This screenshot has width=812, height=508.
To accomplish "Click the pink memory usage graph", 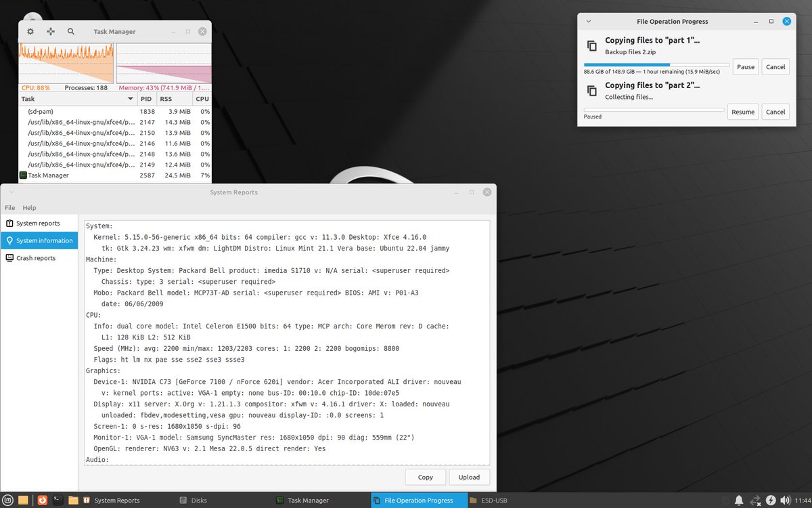I will point(164,63).
